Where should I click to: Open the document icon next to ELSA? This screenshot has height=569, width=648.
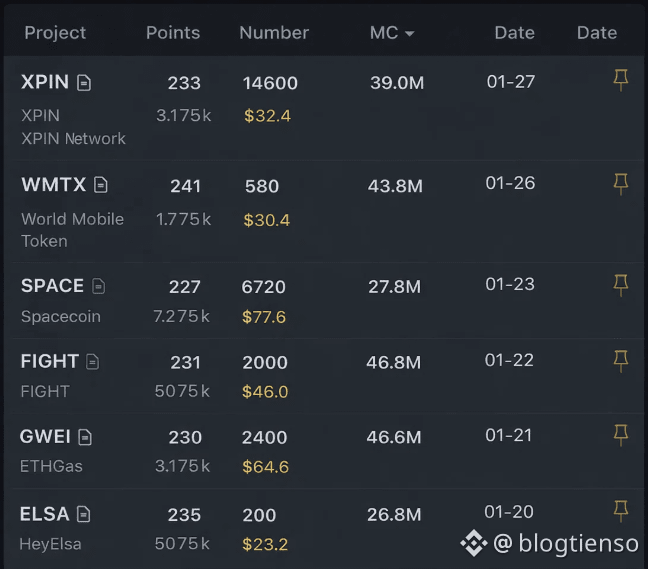[x=83, y=514]
